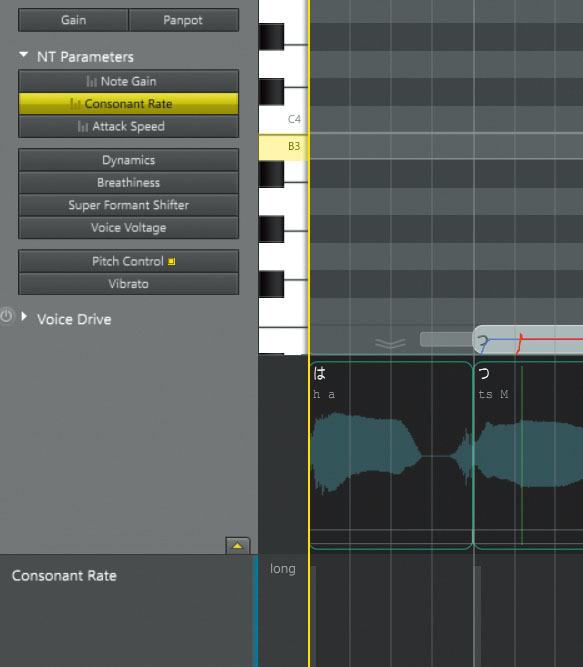Toggle the Voice Drive power button

(x=6, y=316)
